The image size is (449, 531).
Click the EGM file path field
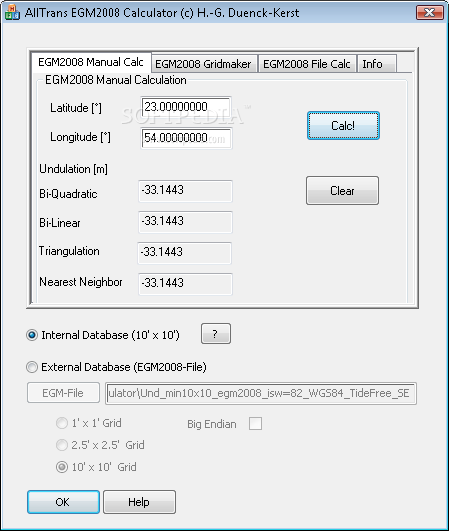click(x=261, y=393)
